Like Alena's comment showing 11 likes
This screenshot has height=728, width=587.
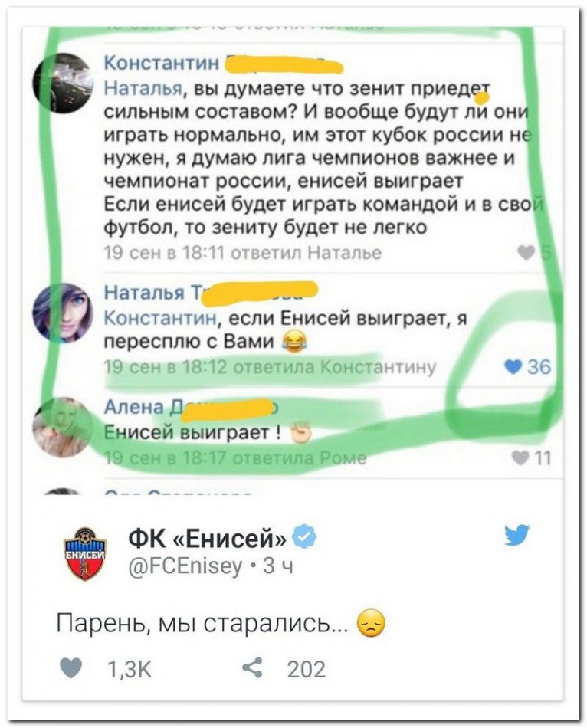point(520,458)
